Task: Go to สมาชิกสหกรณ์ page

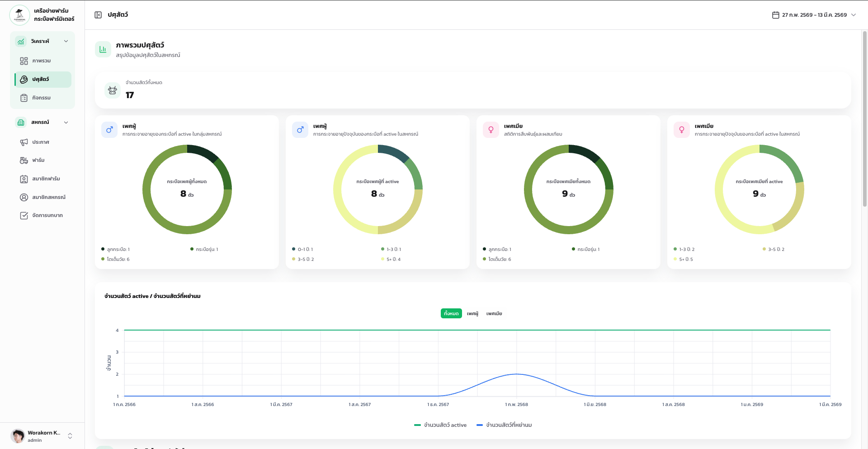Action: [48, 197]
